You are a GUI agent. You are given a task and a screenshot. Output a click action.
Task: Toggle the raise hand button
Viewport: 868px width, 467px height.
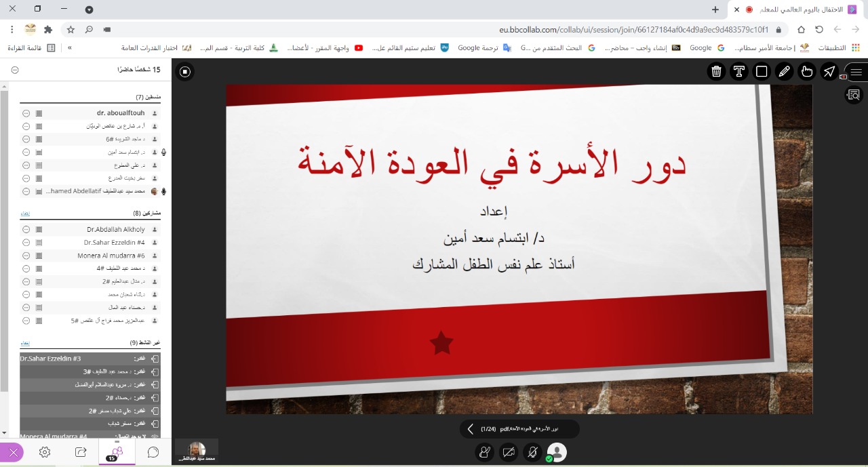click(485, 451)
